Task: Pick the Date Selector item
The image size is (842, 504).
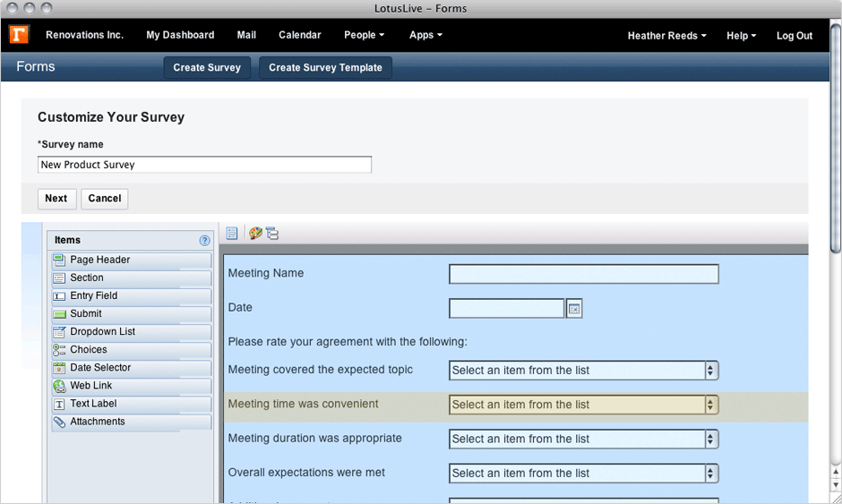Action: pyautogui.click(x=99, y=368)
